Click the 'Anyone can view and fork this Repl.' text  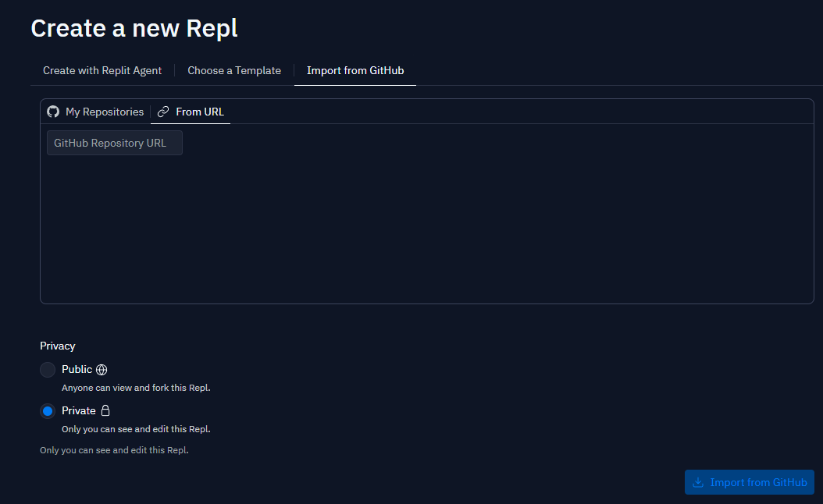click(x=136, y=388)
